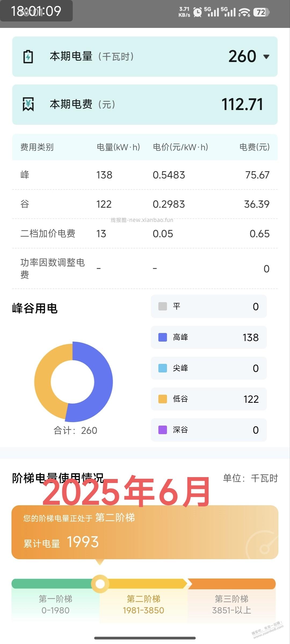Tap the yen bill receipt icon
The image size is (290, 644).
tap(28, 104)
